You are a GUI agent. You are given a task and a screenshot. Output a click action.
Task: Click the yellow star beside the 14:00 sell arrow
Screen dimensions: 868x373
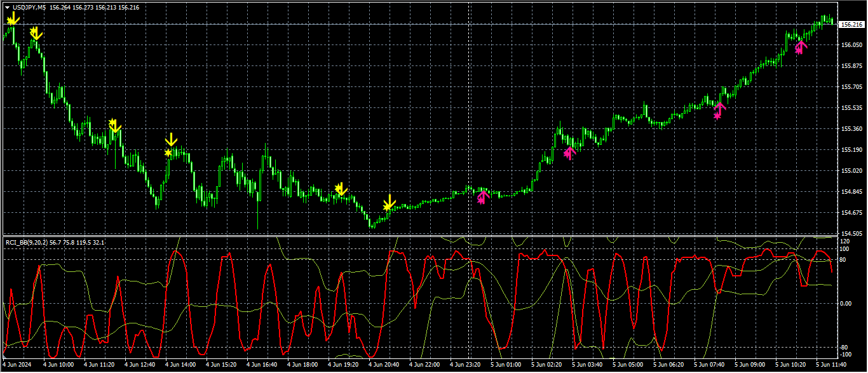168,153
